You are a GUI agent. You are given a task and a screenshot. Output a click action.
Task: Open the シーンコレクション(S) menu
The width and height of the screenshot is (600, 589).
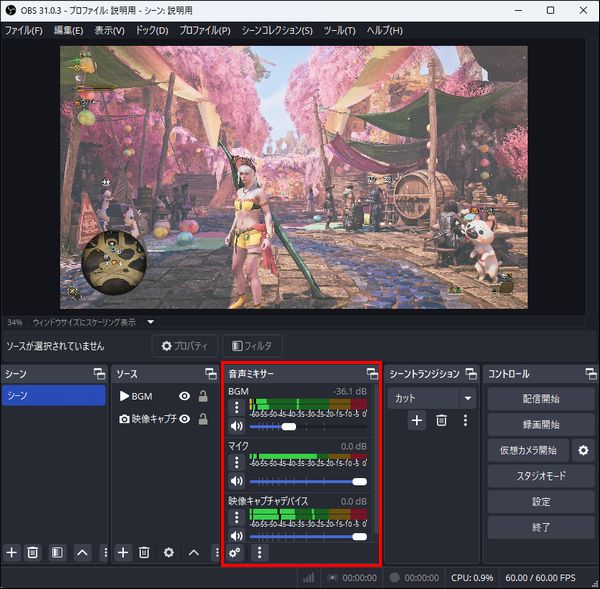(x=277, y=30)
